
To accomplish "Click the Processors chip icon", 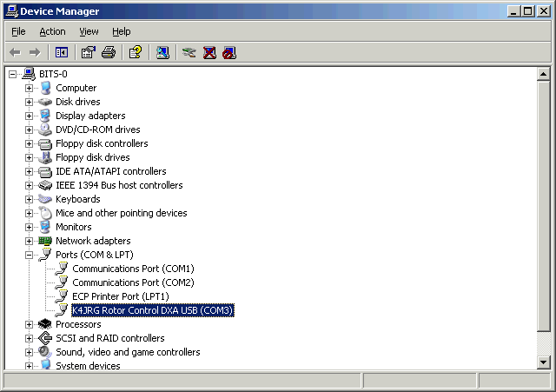I will pos(45,324).
